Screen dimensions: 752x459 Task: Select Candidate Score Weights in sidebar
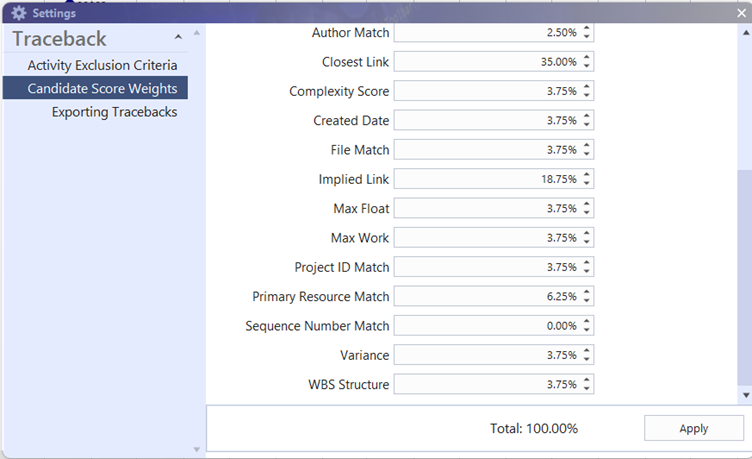point(102,89)
